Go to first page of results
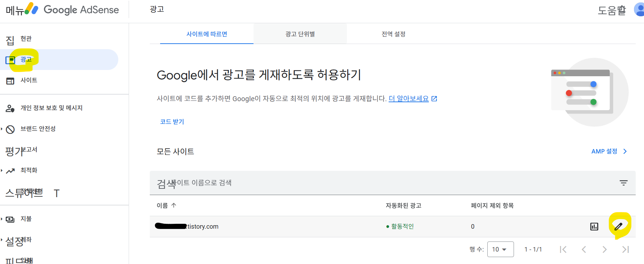The height and width of the screenshot is (264, 644). click(x=563, y=249)
